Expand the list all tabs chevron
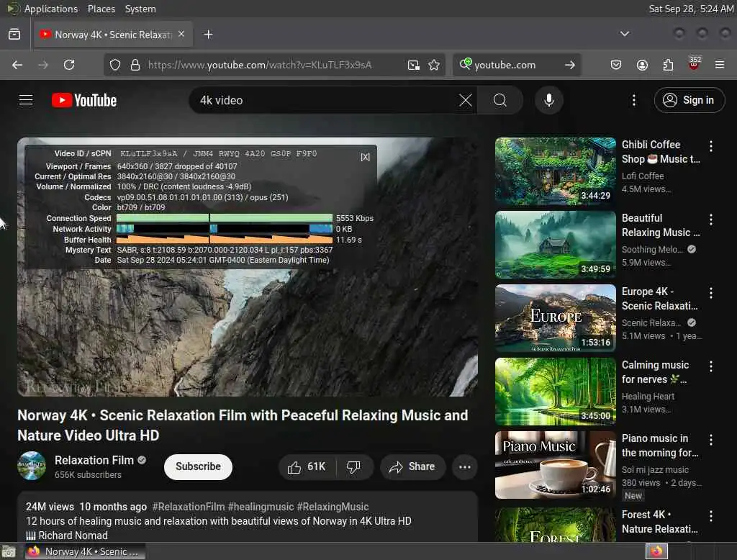737x560 pixels. (624, 34)
